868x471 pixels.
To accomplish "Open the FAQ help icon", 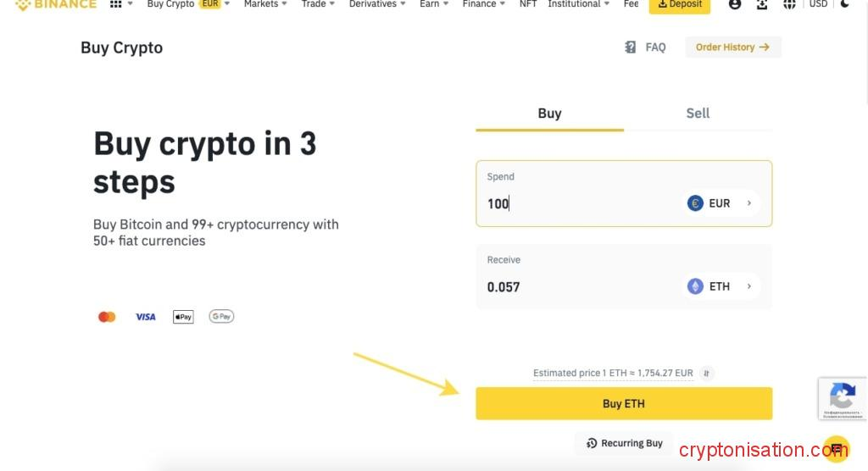I will [631, 47].
